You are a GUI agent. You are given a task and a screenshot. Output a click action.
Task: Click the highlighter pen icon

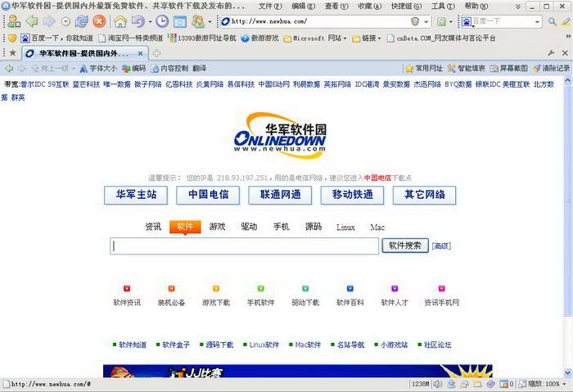566,21
